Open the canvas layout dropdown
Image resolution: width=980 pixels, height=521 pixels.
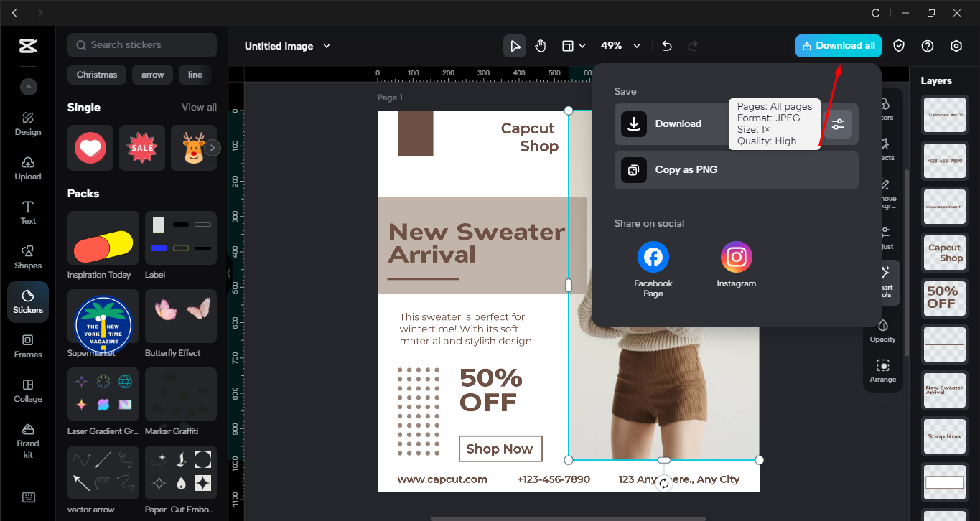pyautogui.click(x=573, y=46)
